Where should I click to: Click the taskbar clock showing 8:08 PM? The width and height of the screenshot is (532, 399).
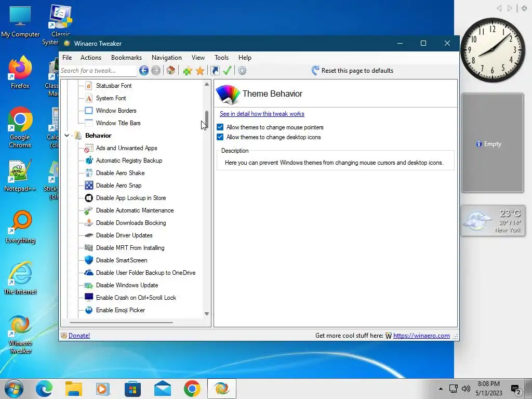tap(488, 389)
